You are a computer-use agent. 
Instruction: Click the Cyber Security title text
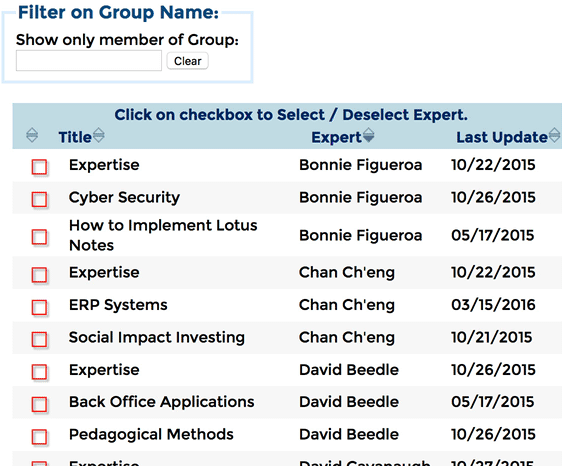coord(124,198)
